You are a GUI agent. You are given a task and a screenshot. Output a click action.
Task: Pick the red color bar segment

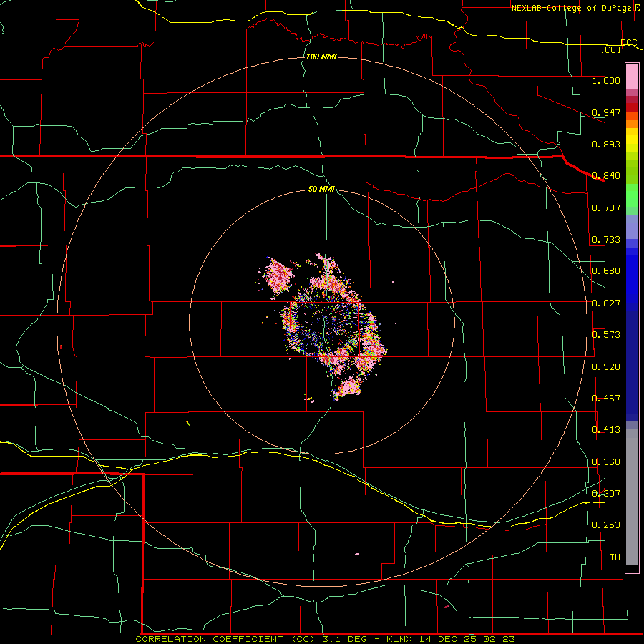click(x=632, y=107)
